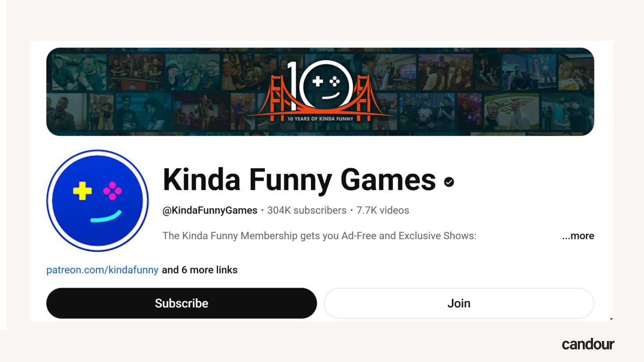The height and width of the screenshot is (362, 644).
Task: Expand the channel description with ...more
Action: (x=578, y=236)
